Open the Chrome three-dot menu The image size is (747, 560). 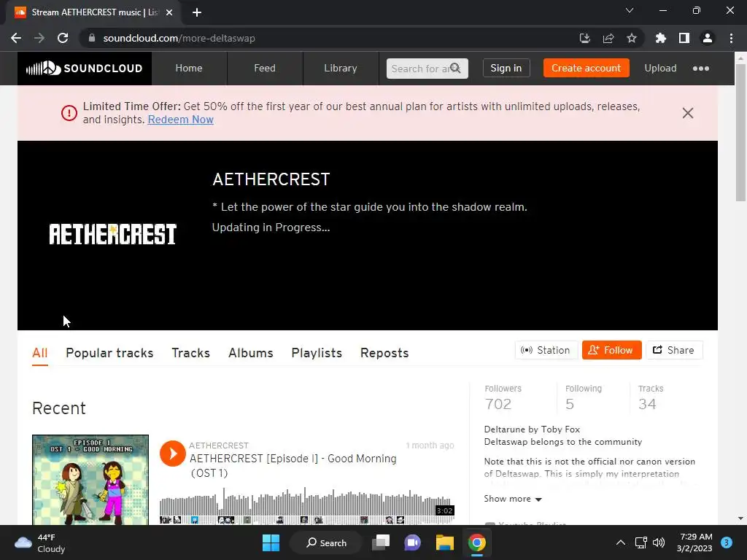(x=731, y=38)
